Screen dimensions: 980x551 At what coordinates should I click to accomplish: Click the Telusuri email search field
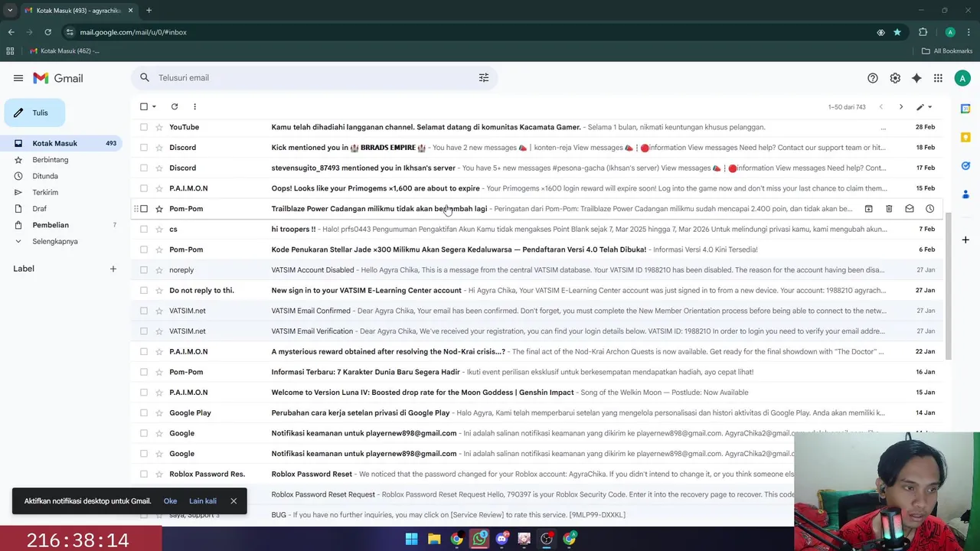pyautogui.click(x=314, y=77)
